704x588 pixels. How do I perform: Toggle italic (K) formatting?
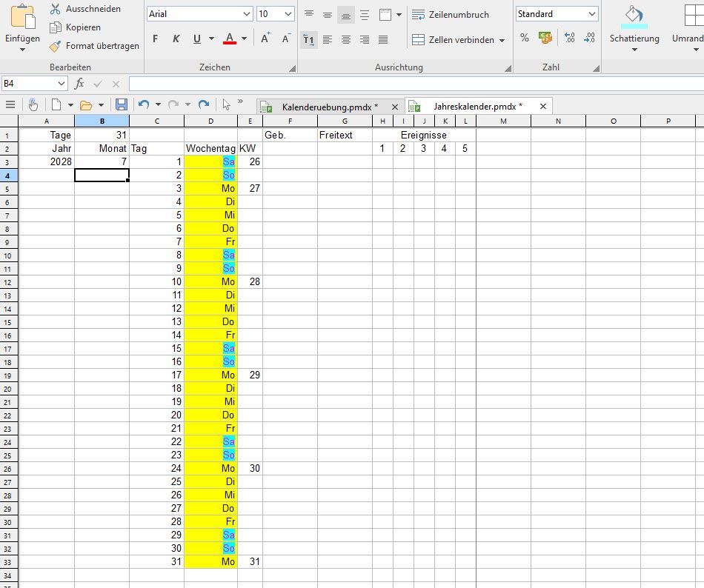click(x=176, y=39)
